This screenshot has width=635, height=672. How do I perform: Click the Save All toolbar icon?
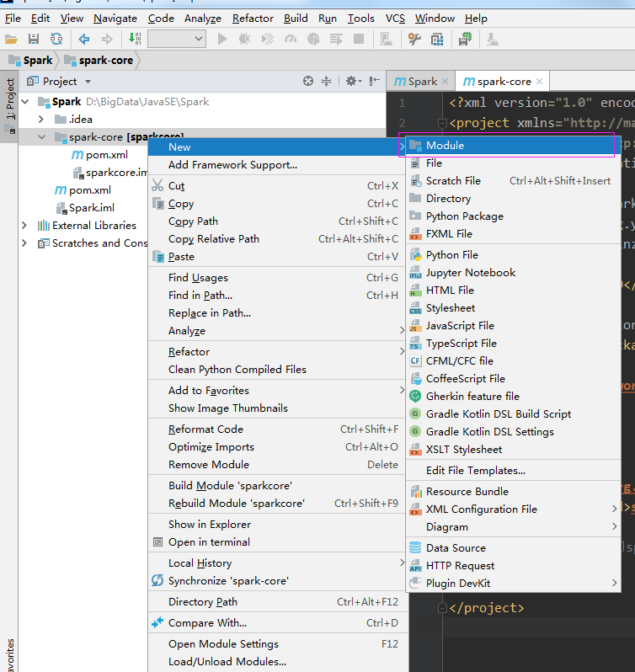(x=34, y=39)
